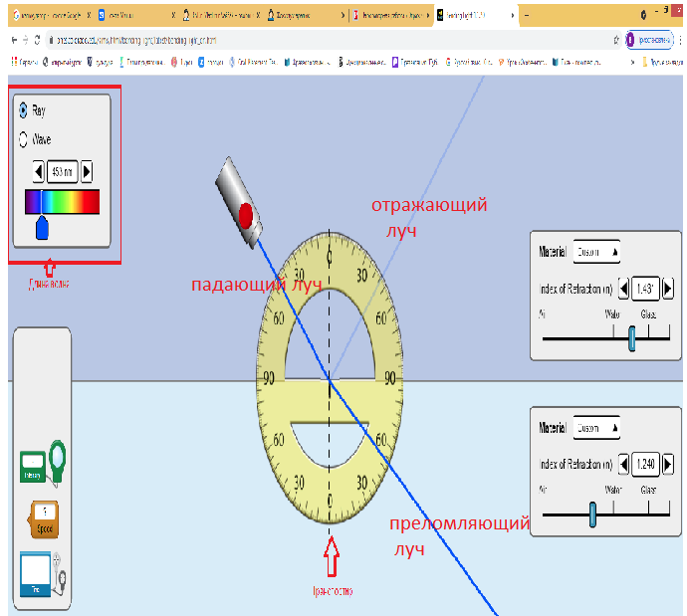Click the wavelength value box

62,171
